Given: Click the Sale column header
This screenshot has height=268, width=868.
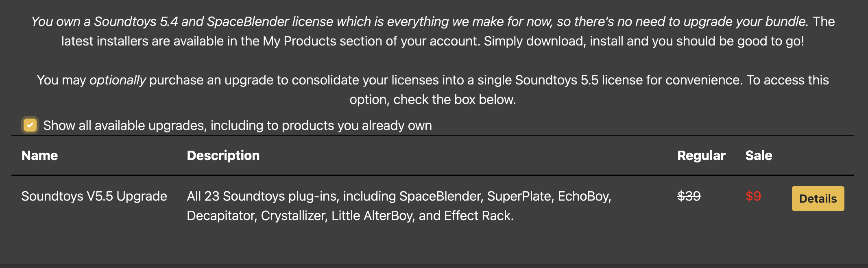Looking at the screenshot, I should 759,156.
